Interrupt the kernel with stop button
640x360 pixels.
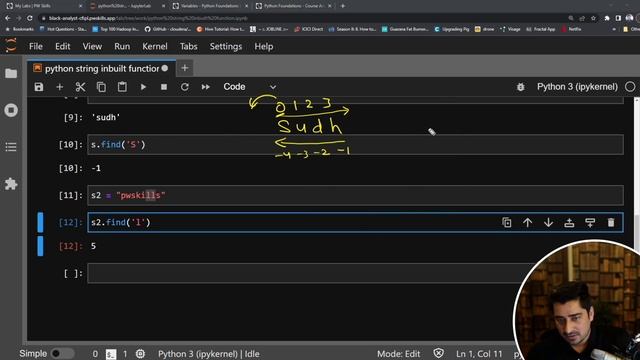(164, 87)
